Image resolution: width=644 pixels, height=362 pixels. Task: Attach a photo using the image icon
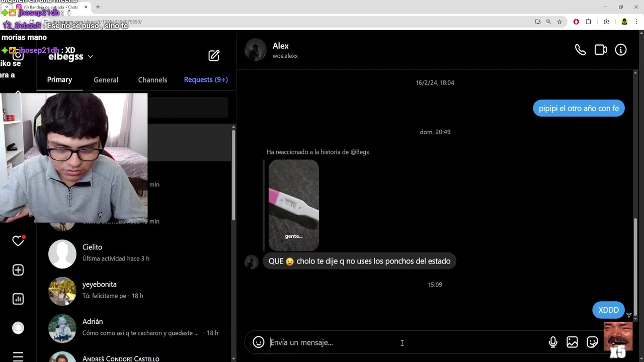(572, 342)
